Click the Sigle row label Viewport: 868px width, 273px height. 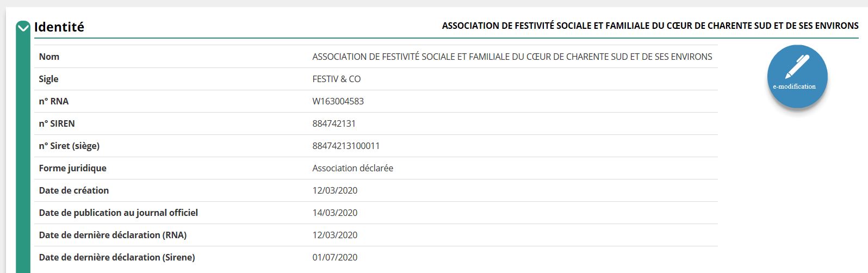[x=48, y=79]
